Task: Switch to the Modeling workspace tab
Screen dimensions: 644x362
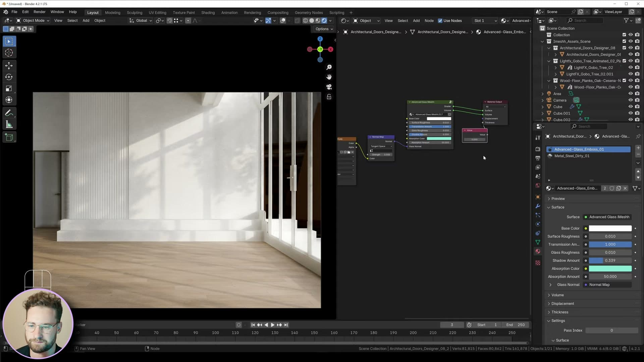Action: pyautogui.click(x=113, y=13)
